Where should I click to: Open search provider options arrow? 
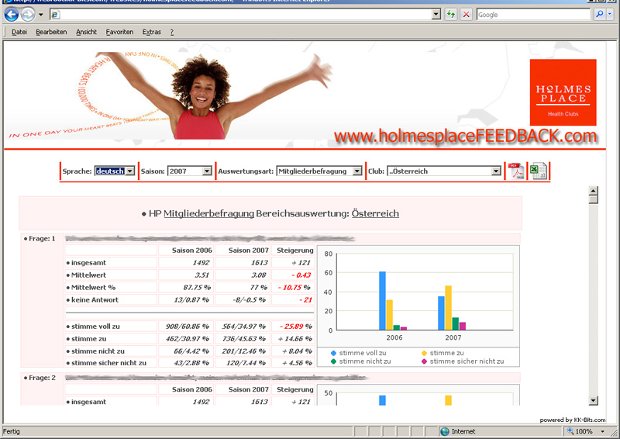[x=610, y=15]
